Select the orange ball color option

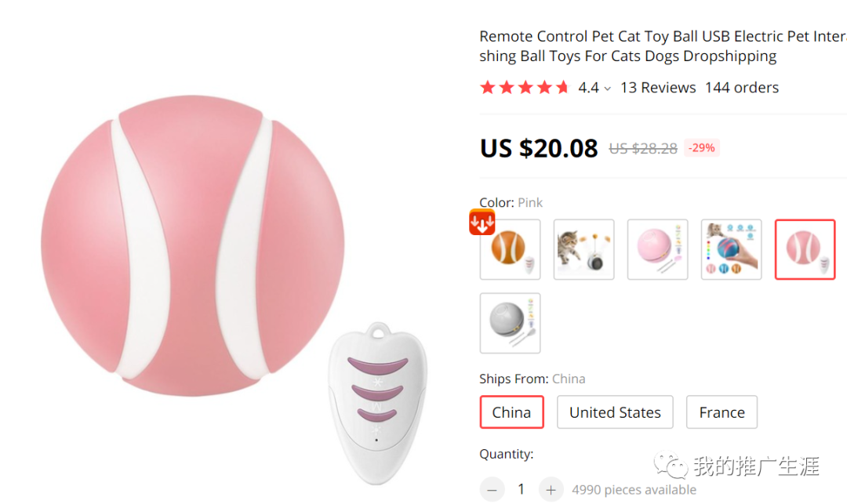[x=511, y=250]
